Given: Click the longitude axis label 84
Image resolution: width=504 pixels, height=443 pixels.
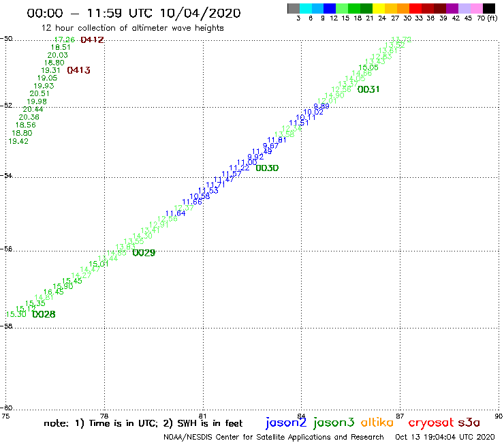Looking at the screenshot, I should (301, 416).
